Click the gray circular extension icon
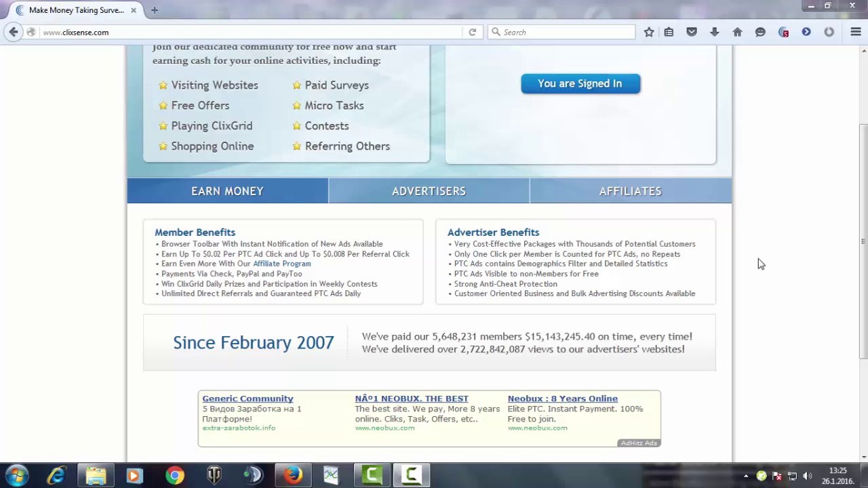The image size is (868, 488). 829,32
